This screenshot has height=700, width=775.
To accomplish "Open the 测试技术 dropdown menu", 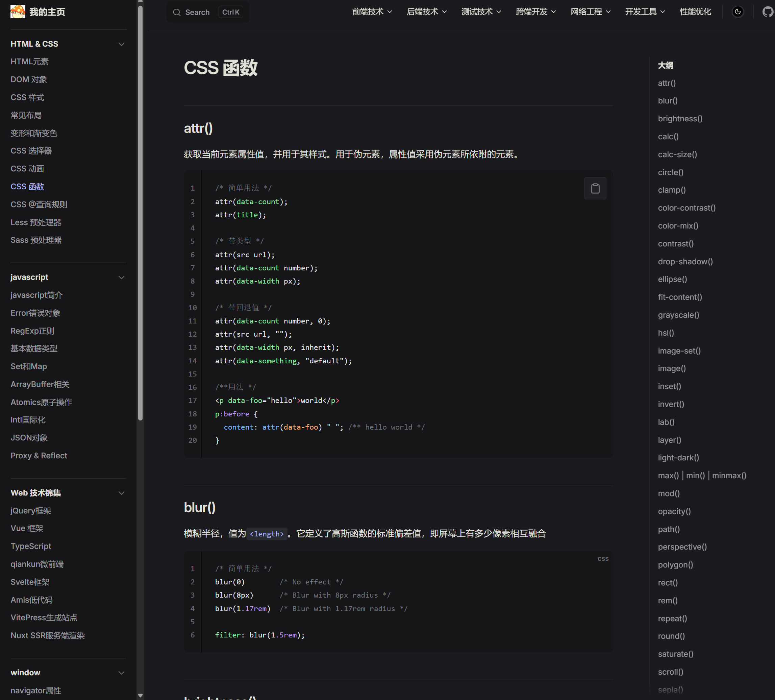I will tap(481, 12).
